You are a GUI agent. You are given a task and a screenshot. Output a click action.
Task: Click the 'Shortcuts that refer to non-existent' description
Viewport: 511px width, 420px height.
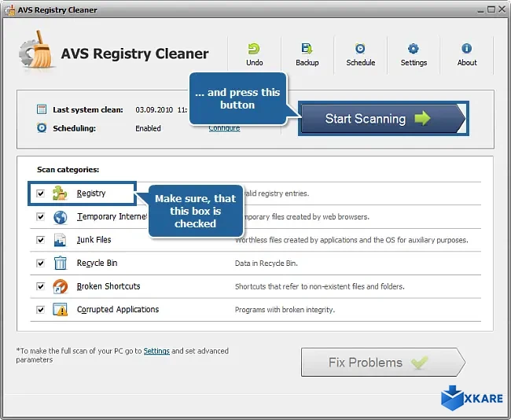pos(320,286)
